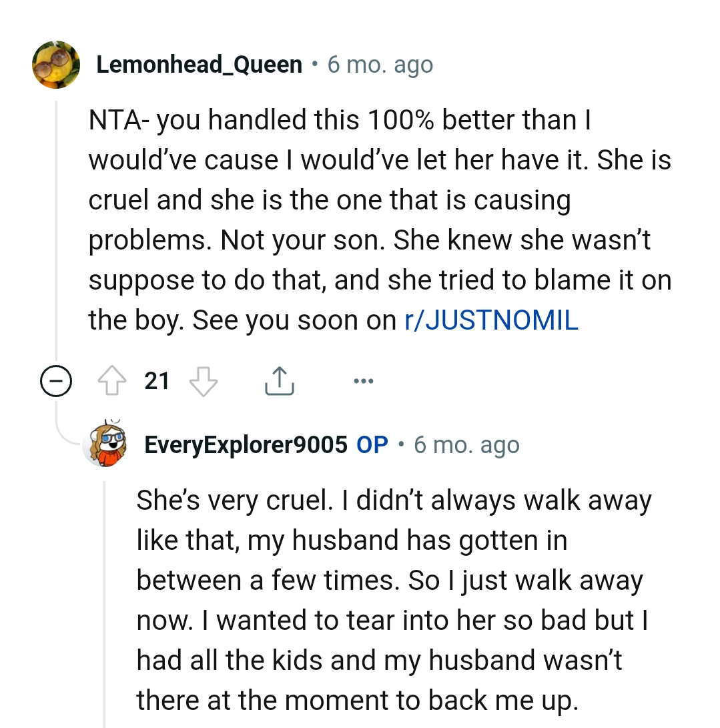Collapse reply via line beside EveryExplorer9005's text
The width and height of the screenshot is (720, 728).
105,601
